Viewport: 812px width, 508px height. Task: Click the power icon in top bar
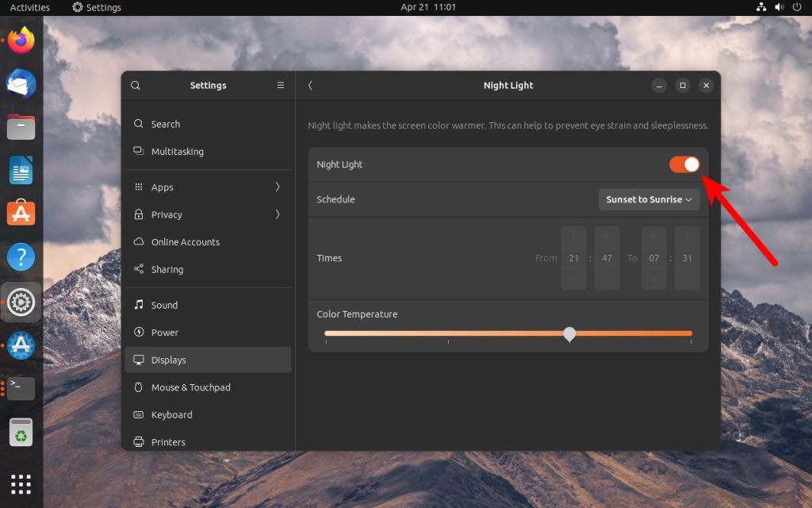click(797, 7)
